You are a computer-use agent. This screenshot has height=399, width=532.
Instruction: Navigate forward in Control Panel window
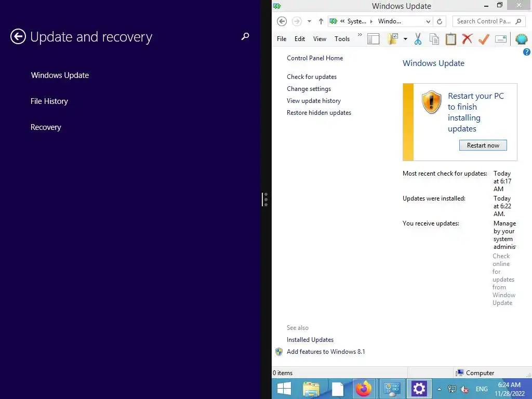point(297,21)
